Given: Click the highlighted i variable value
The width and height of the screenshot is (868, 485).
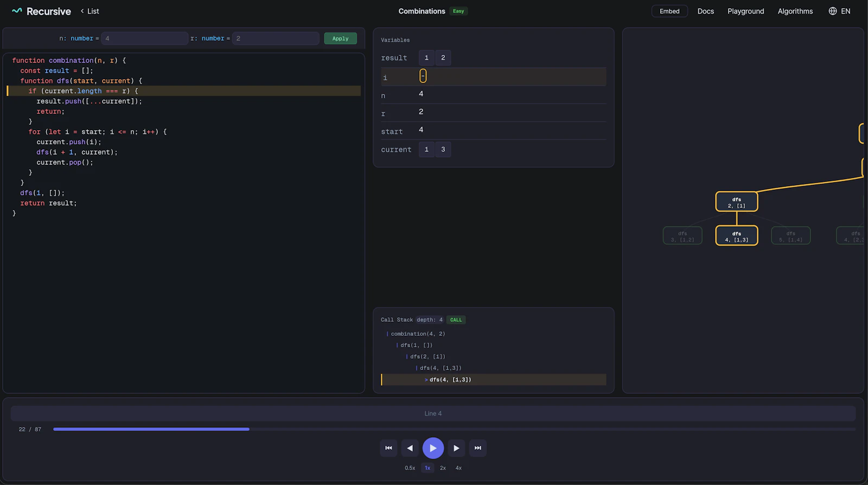Looking at the screenshot, I should [x=423, y=76].
